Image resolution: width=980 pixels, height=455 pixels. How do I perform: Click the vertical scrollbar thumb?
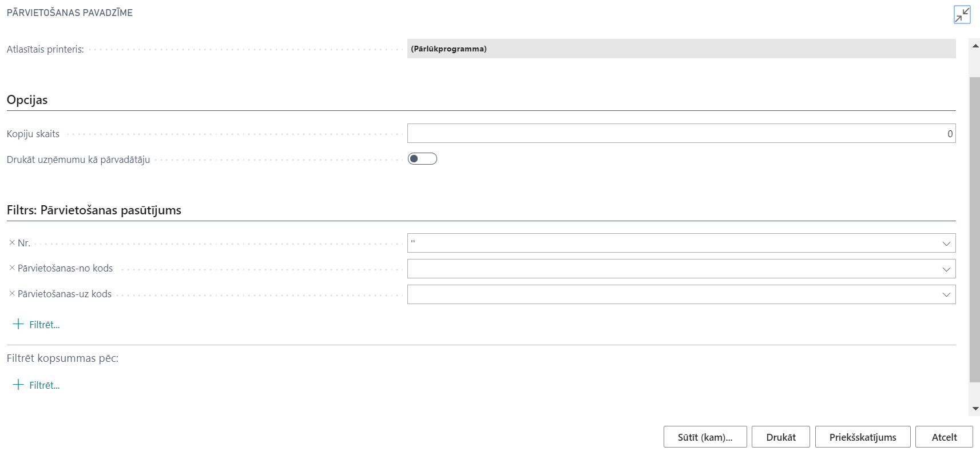point(975,229)
